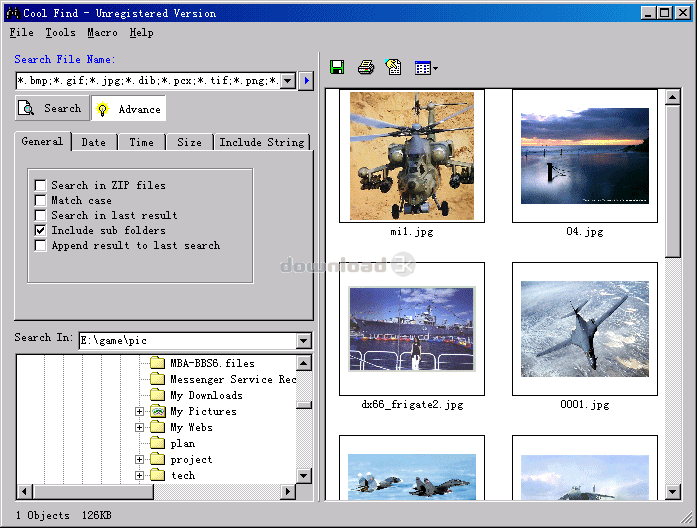Image resolution: width=697 pixels, height=528 pixels.
Task: Open the Search In path dropdown
Action: pos(304,341)
